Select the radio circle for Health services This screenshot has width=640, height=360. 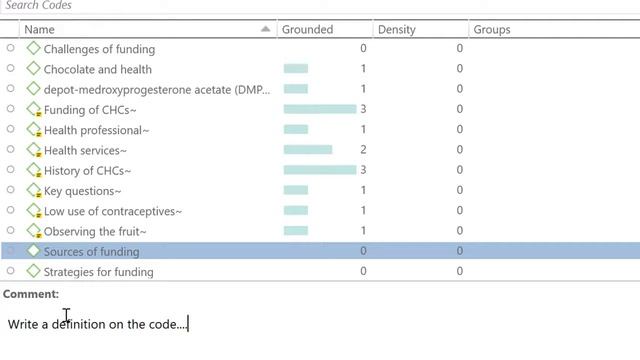11,149
